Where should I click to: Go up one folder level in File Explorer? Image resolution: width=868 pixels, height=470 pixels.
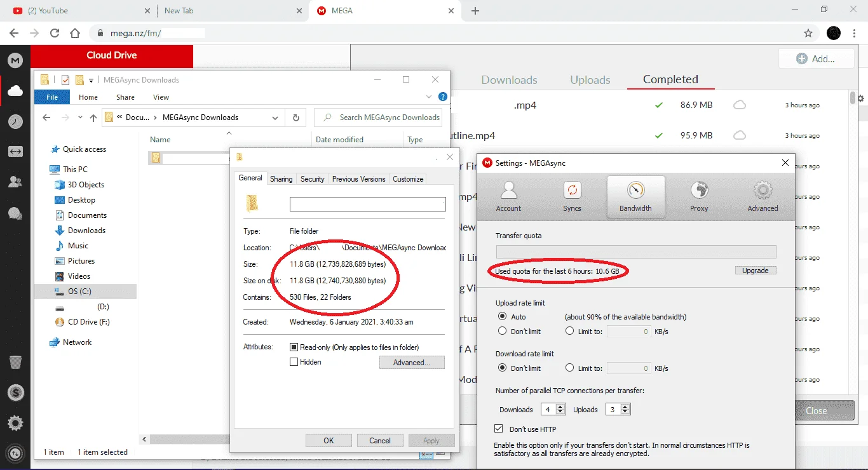click(x=93, y=117)
